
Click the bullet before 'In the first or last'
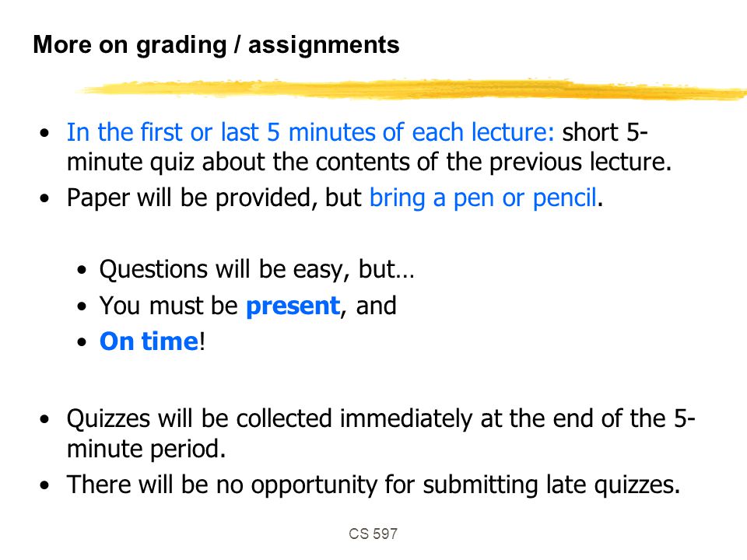pos(45,133)
